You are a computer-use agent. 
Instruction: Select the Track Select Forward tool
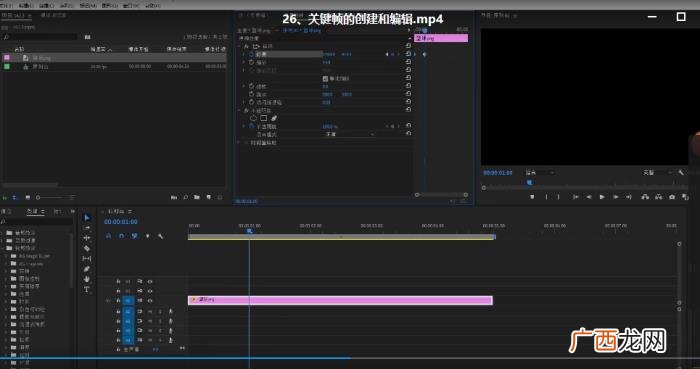87,228
